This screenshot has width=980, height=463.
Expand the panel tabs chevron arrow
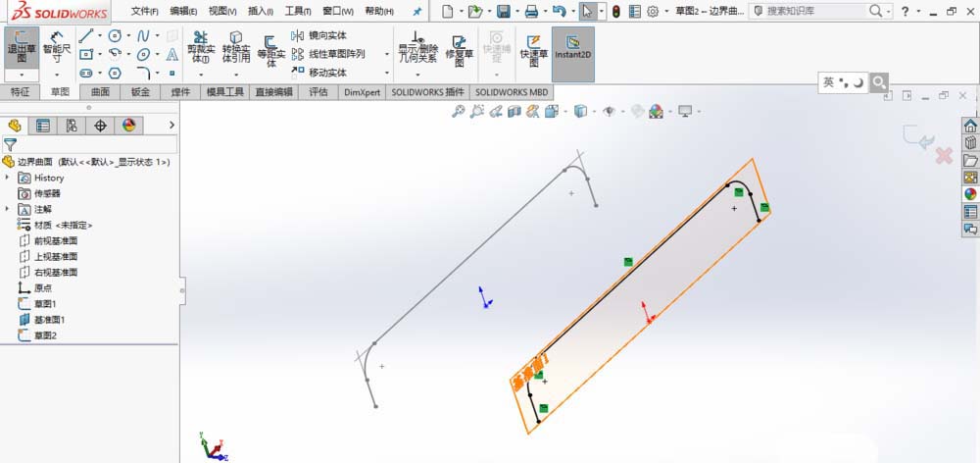point(171,126)
